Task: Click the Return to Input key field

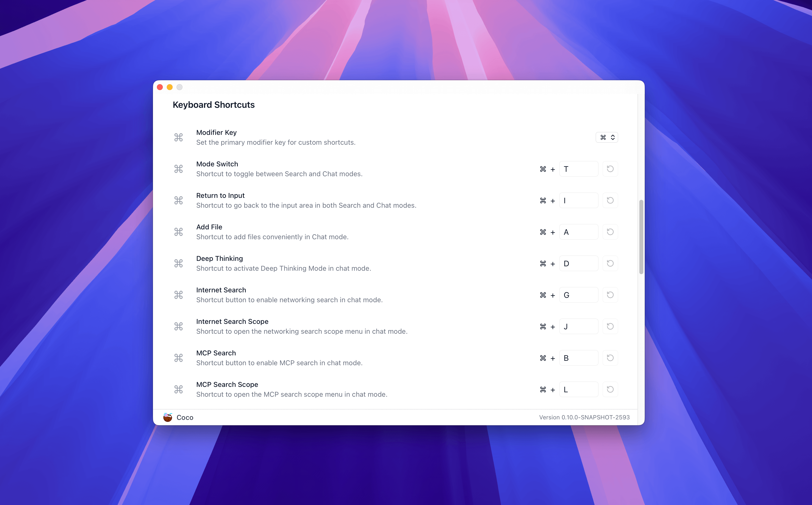Action: tap(579, 200)
